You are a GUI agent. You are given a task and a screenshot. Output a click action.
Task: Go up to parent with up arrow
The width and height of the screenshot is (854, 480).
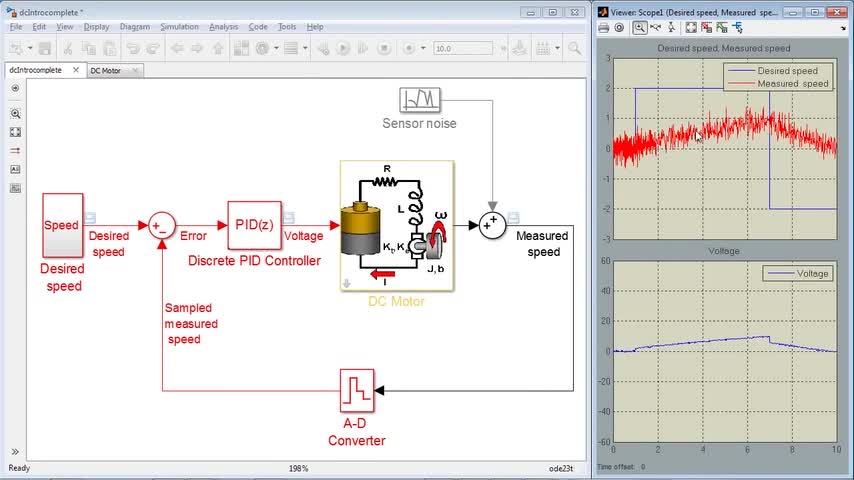(218, 48)
